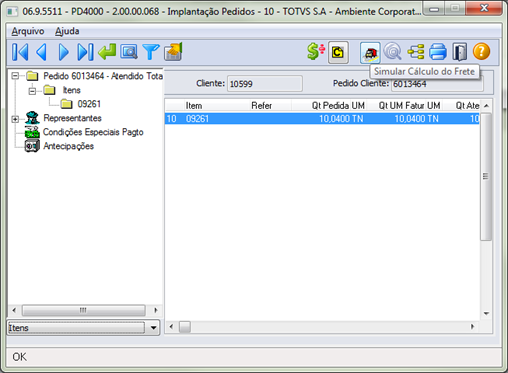The height and width of the screenshot is (373, 508).
Task: Collapse the Pedido 6013464 tree node
Action: 15,76
